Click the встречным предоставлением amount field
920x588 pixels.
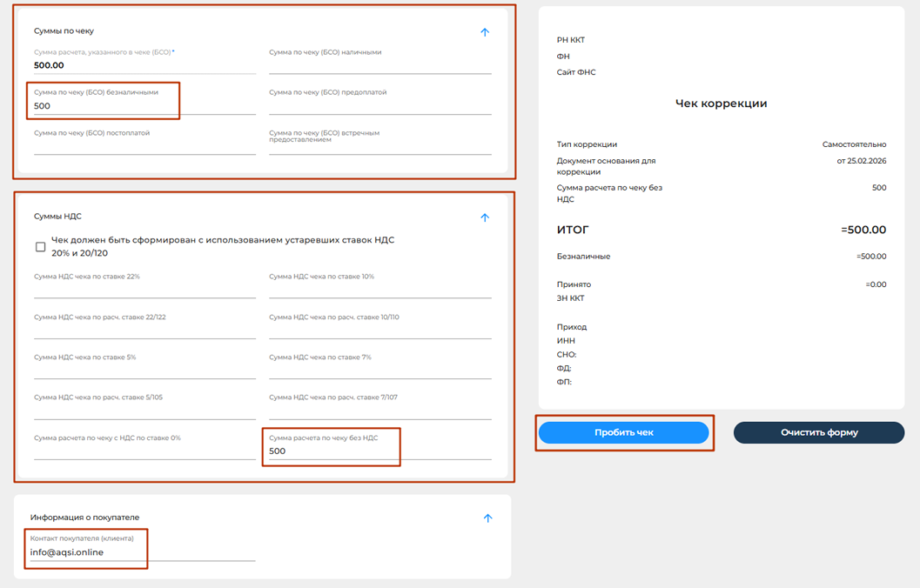[x=379, y=148]
